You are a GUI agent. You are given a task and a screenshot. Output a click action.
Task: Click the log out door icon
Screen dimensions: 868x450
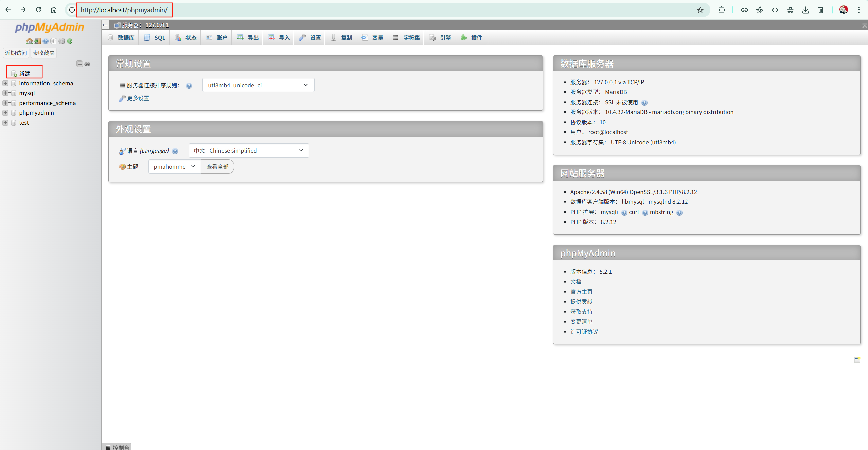37,41
